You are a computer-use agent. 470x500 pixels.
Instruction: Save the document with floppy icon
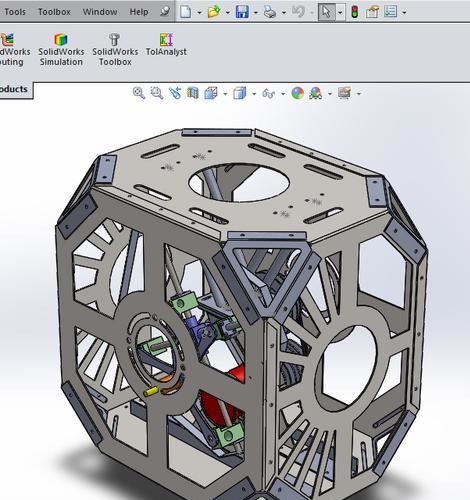pyautogui.click(x=242, y=12)
